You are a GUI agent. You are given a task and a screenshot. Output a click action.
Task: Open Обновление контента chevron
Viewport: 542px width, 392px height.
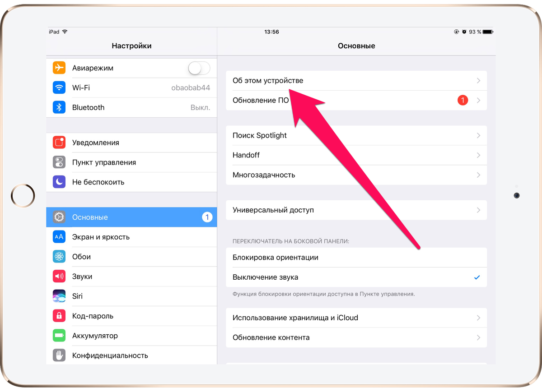tap(478, 337)
